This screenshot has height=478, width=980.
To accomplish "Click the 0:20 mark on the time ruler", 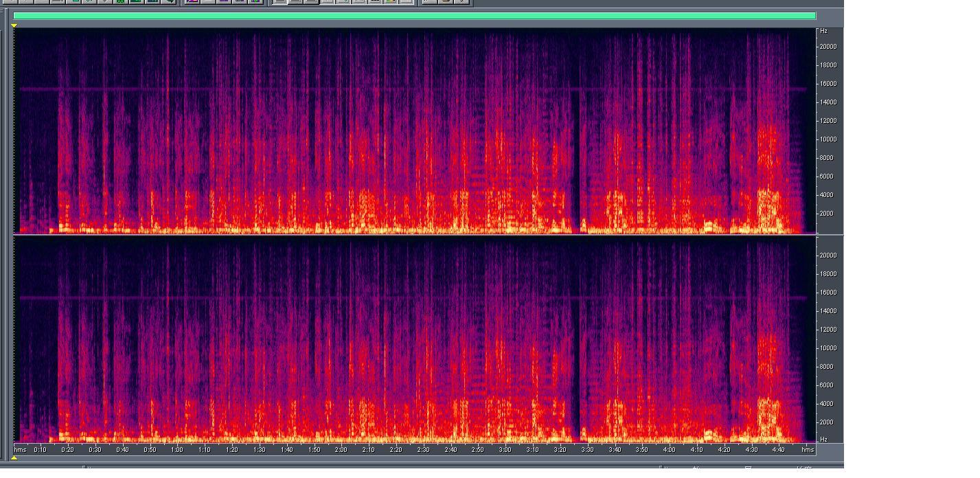I will point(67,450).
